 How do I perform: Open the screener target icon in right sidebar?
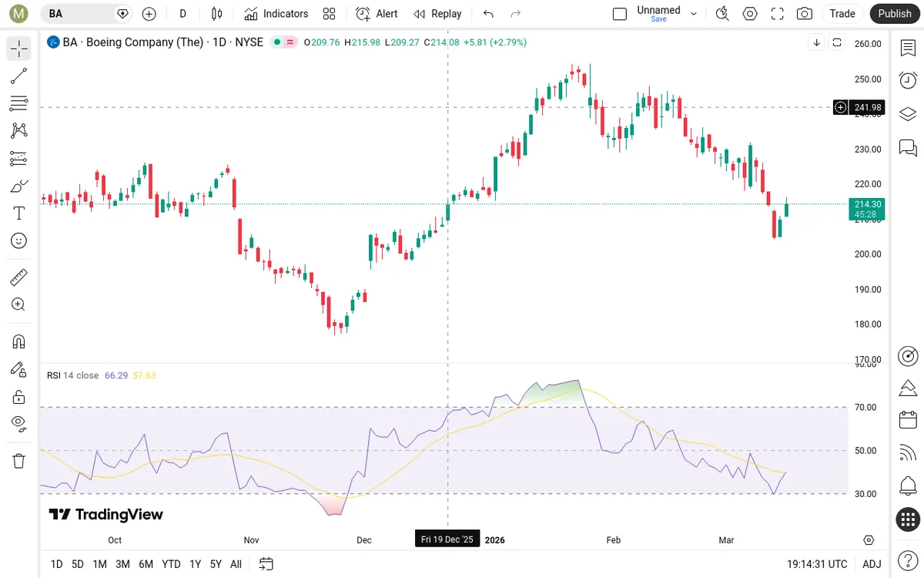tap(908, 356)
